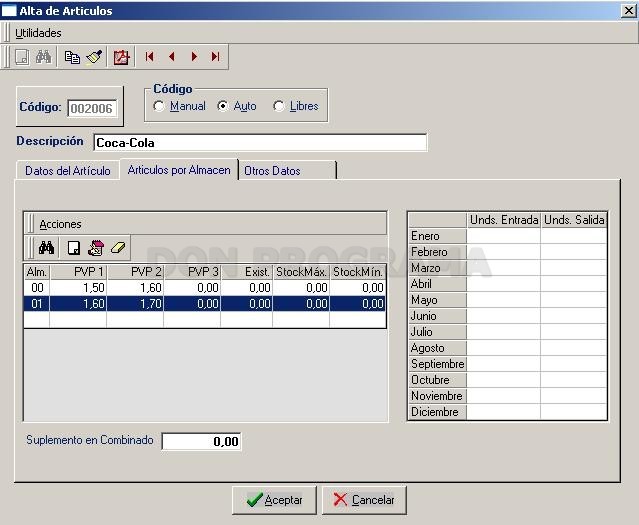Screen dimensions: 639x525
Task: Click the eraser icon in Acciones toolbar
Action: [118, 247]
